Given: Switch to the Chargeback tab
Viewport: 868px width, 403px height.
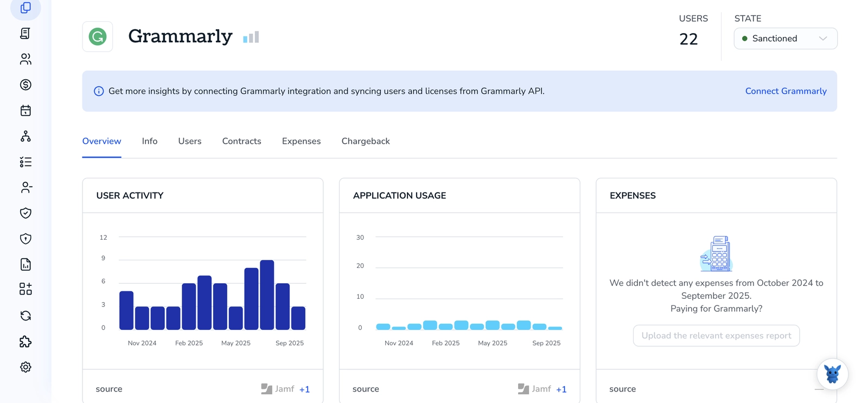Looking at the screenshot, I should (x=365, y=141).
